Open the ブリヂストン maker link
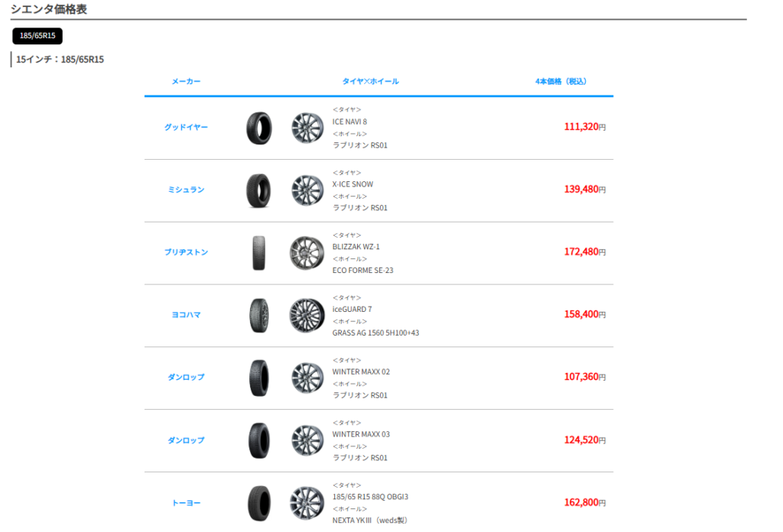 (186, 252)
